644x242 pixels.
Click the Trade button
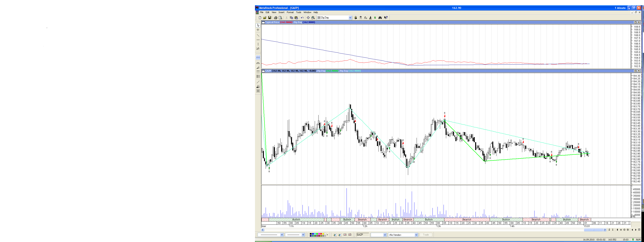click(426, 235)
